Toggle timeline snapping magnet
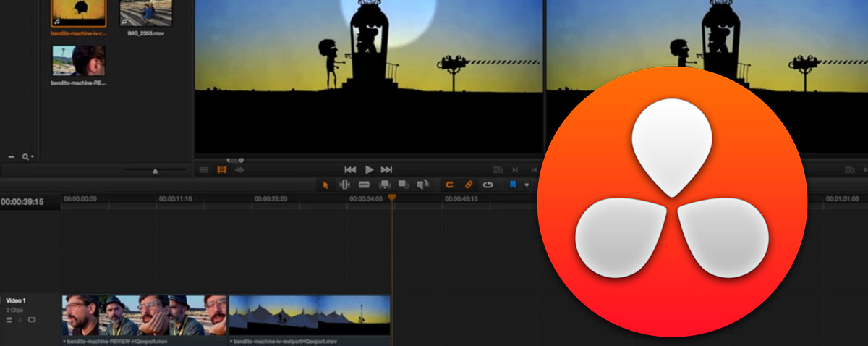This screenshot has height=346, width=868. click(449, 185)
